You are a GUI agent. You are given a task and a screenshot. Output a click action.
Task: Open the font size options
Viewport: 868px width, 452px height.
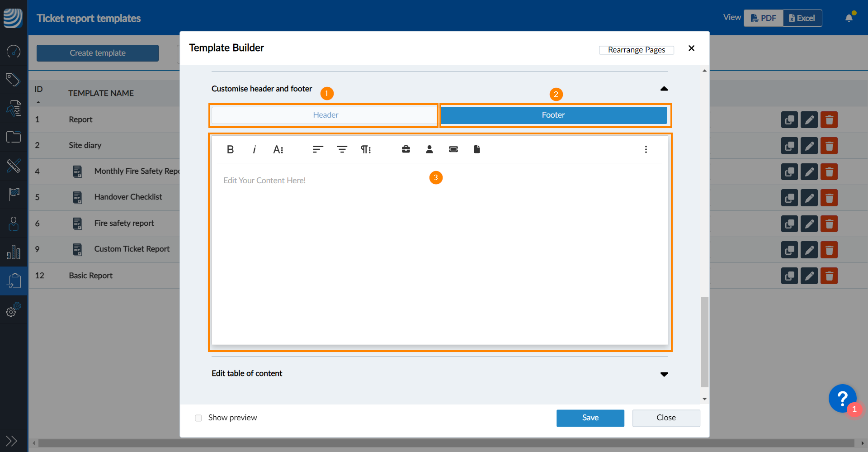click(x=278, y=149)
